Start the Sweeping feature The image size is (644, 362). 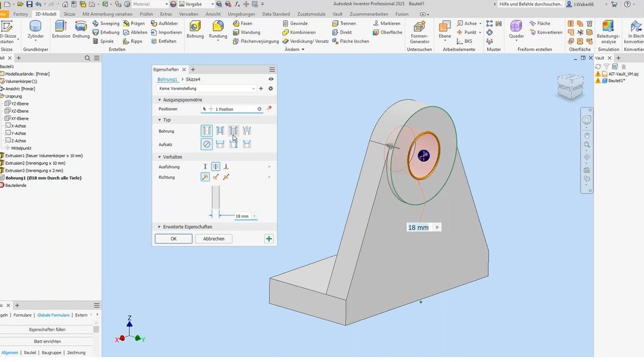(x=106, y=23)
